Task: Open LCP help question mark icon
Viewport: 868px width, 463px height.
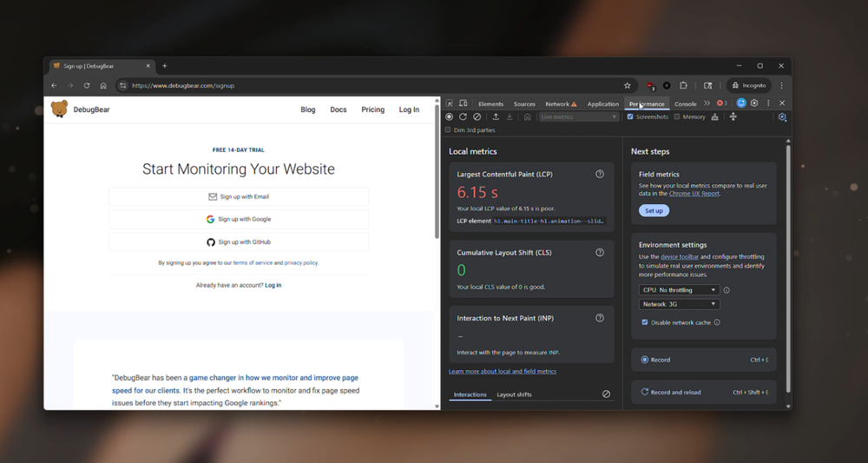Action: tap(600, 174)
